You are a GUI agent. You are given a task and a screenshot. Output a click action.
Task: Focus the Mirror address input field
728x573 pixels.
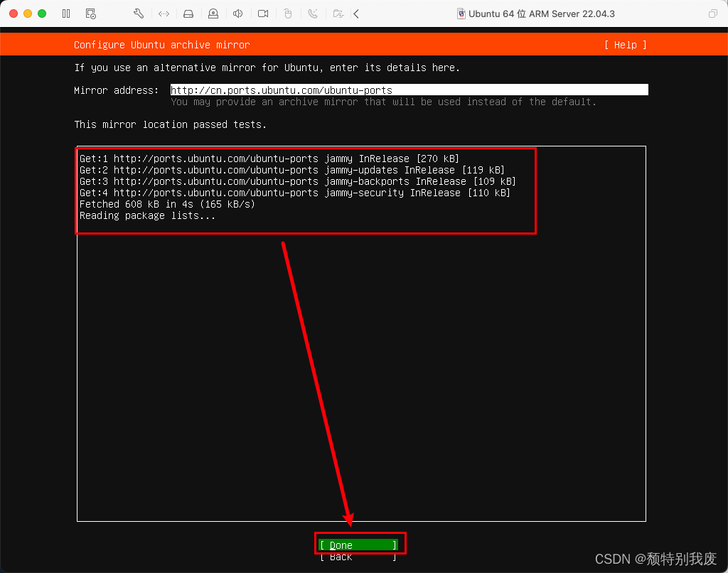pyautogui.click(x=409, y=90)
